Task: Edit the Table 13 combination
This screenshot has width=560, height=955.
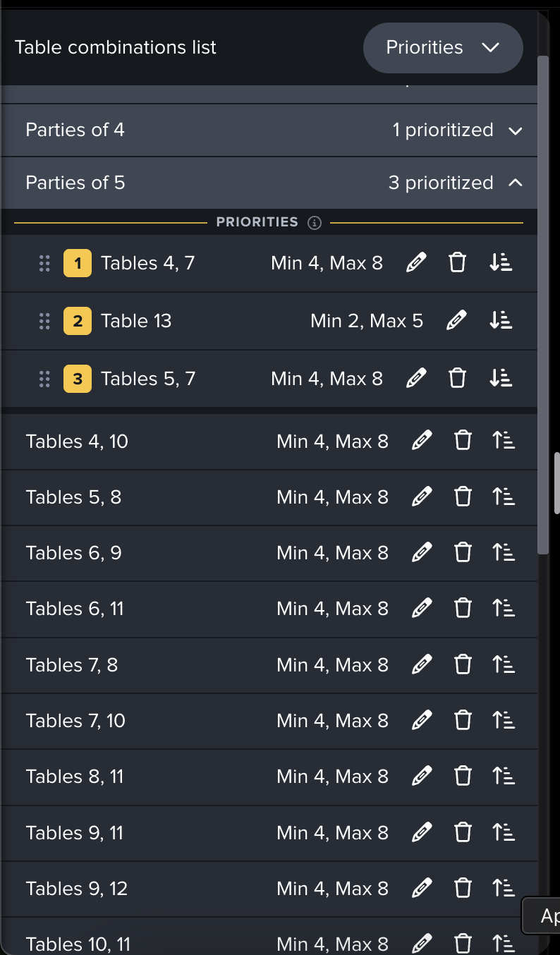Action: point(457,321)
